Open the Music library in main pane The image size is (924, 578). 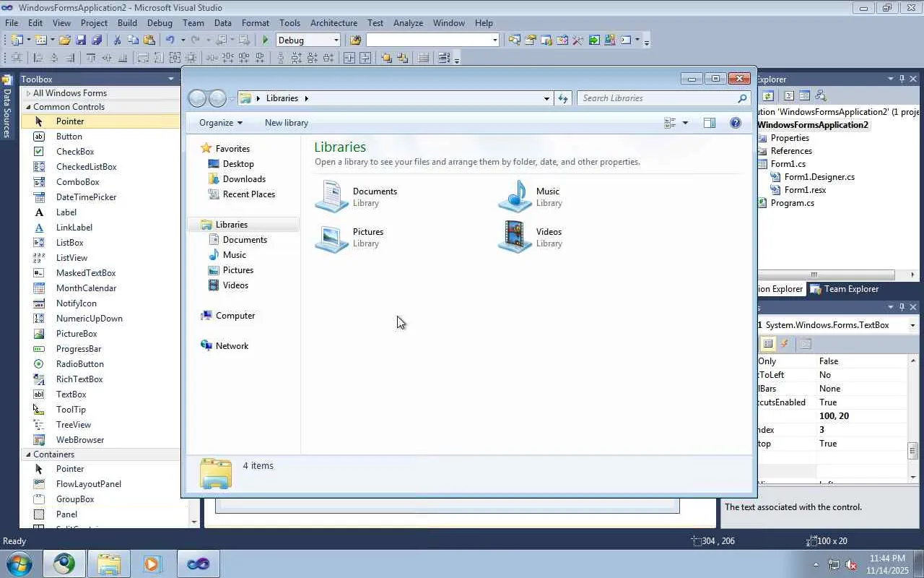[x=530, y=197]
